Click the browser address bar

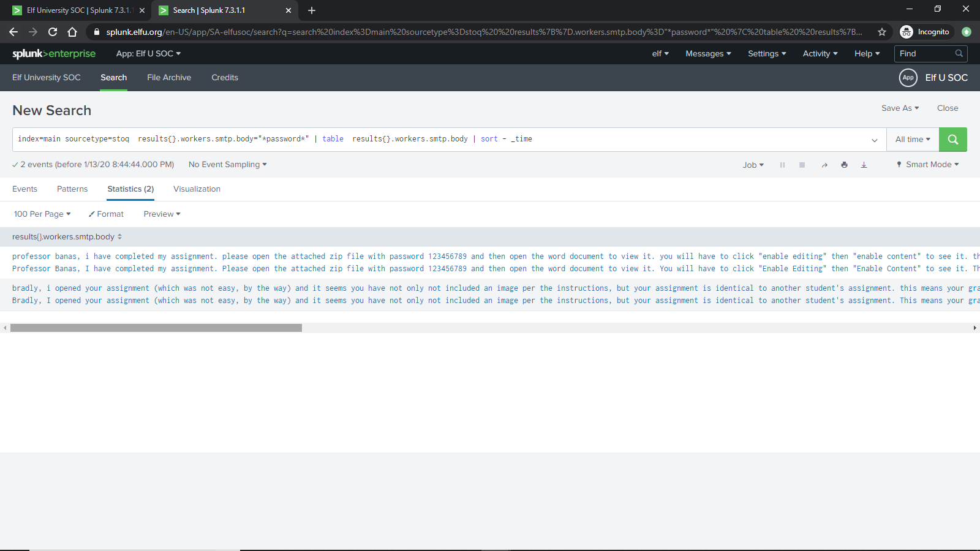click(x=484, y=32)
